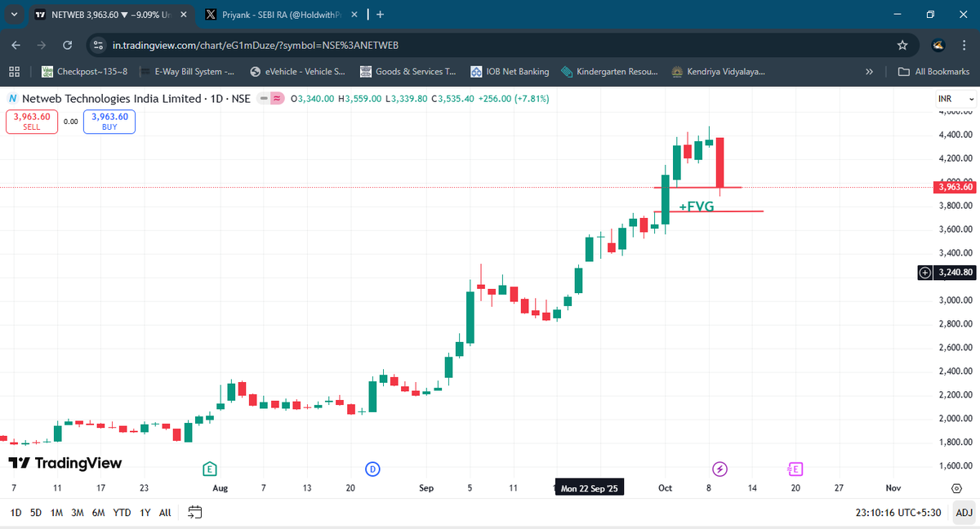
Task: Set chart range to 5D
Action: click(36, 513)
